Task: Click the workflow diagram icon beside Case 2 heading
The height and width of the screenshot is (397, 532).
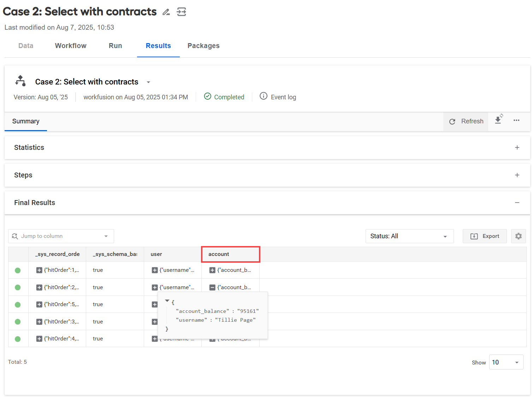Action: coord(20,81)
